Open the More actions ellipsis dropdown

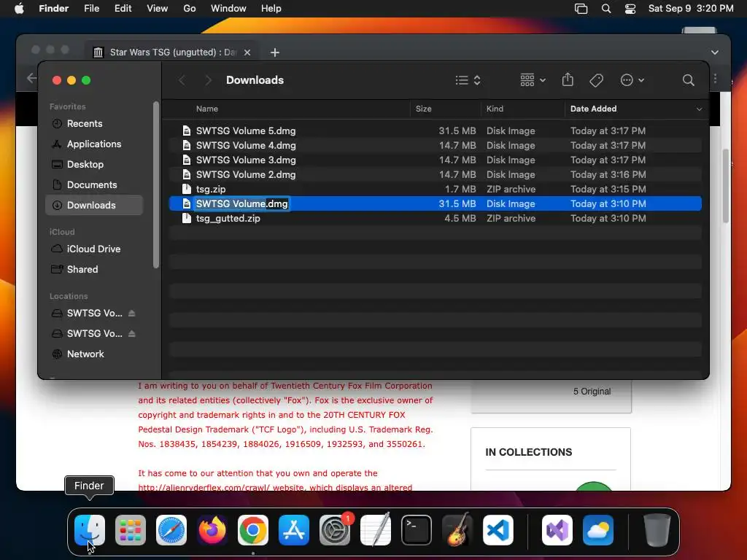632,80
